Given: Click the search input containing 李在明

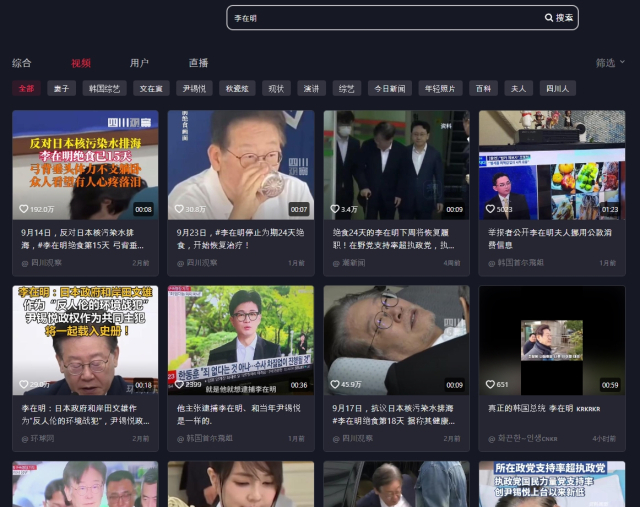Looking at the screenshot, I should pyautogui.click(x=384, y=18).
